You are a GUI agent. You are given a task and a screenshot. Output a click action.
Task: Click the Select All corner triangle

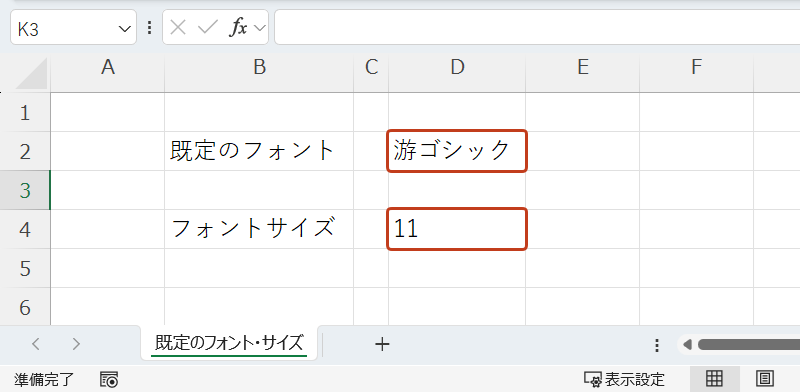click(x=32, y=74)
